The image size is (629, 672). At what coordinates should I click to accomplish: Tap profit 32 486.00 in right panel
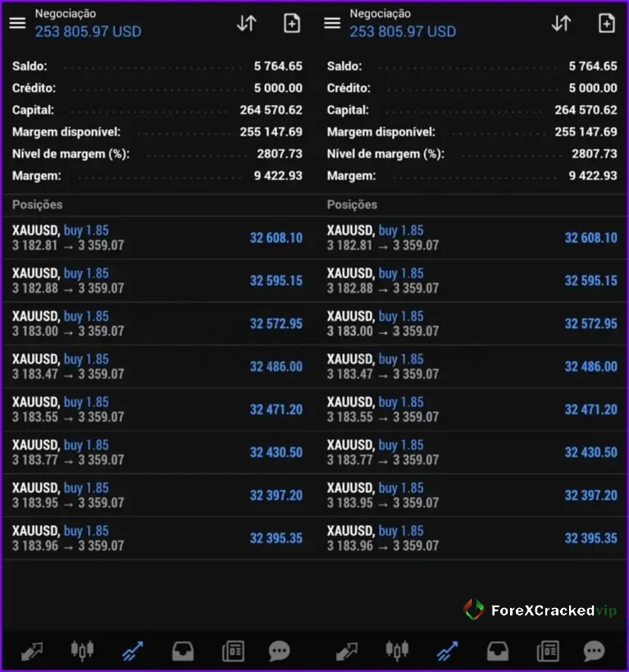[590, 367]
